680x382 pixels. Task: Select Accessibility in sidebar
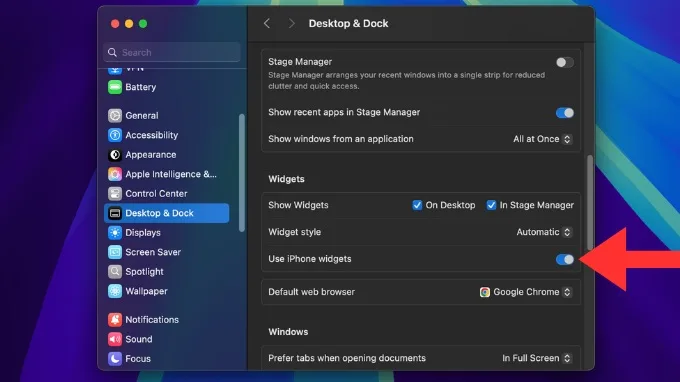tap(167, 135)
